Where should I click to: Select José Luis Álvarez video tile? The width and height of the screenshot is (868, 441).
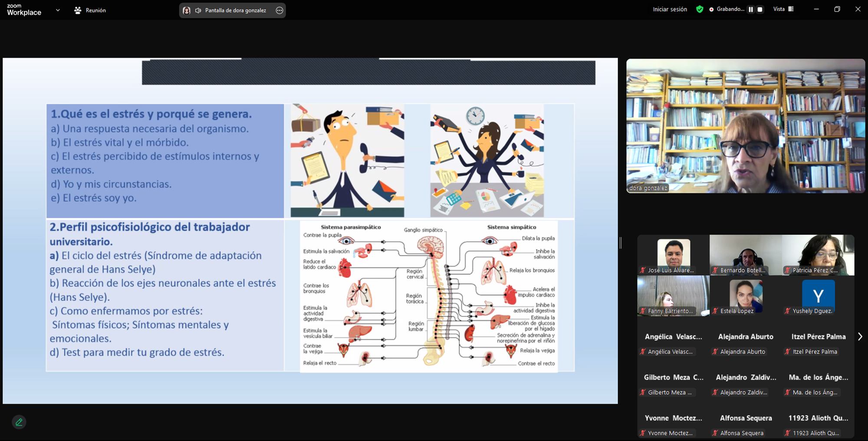(x=673, y=255)
